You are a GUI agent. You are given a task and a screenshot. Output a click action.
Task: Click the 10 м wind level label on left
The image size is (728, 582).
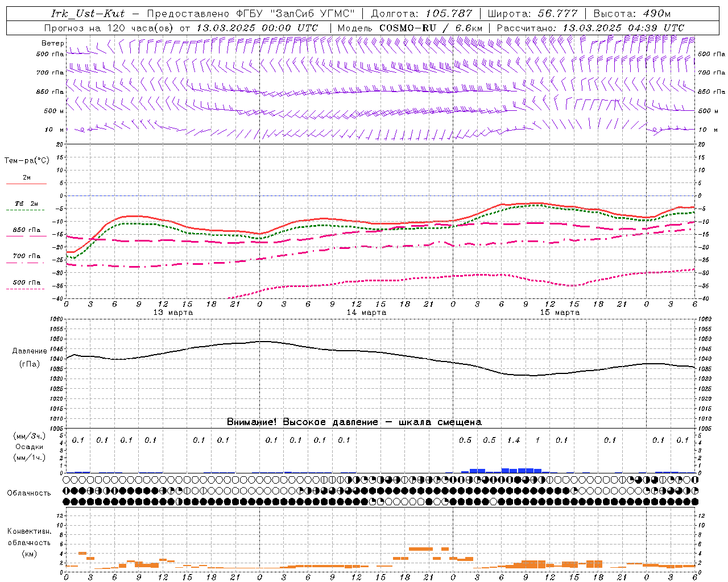(55, 130)
